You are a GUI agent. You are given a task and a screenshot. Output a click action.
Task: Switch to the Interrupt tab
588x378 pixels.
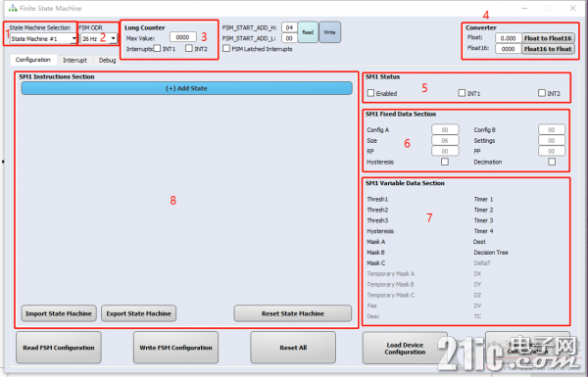74,60
